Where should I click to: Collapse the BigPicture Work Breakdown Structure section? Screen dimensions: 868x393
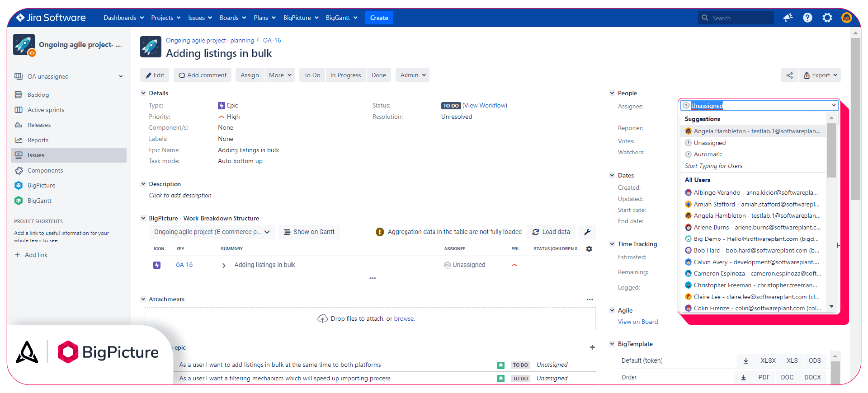(x=143, y=218)
